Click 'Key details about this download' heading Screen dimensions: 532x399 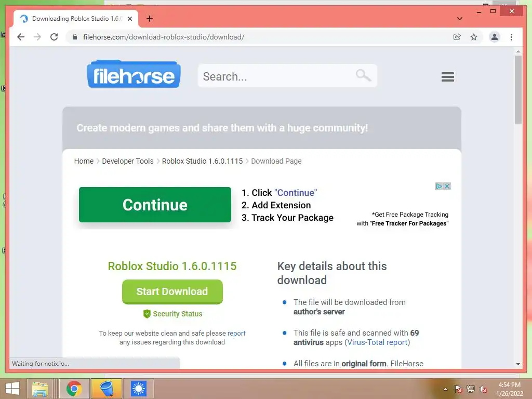click(x=332, y=273)
